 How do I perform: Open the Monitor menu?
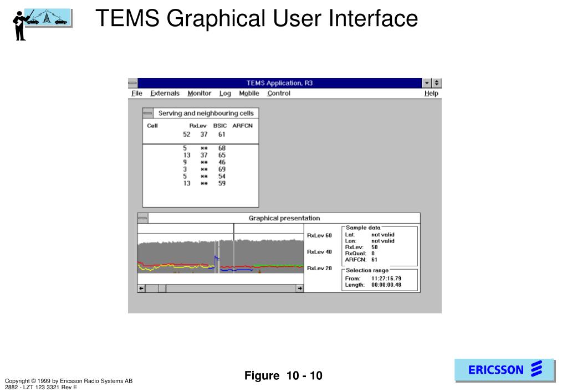click(199, 93)
